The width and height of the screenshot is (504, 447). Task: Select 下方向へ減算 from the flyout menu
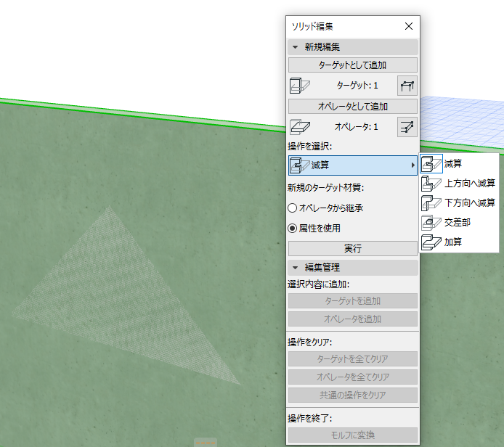pos(459,203)
